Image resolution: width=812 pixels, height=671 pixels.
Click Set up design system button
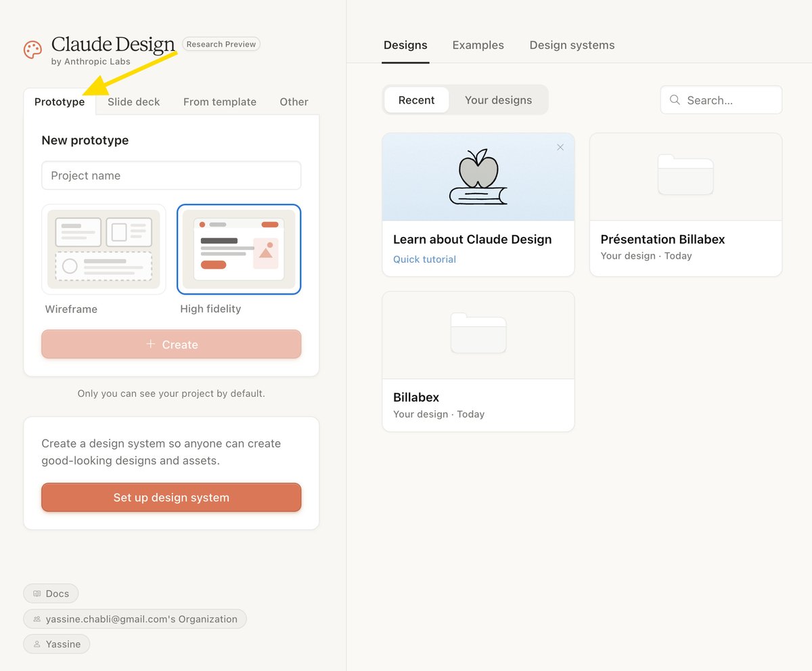(171, 497)
